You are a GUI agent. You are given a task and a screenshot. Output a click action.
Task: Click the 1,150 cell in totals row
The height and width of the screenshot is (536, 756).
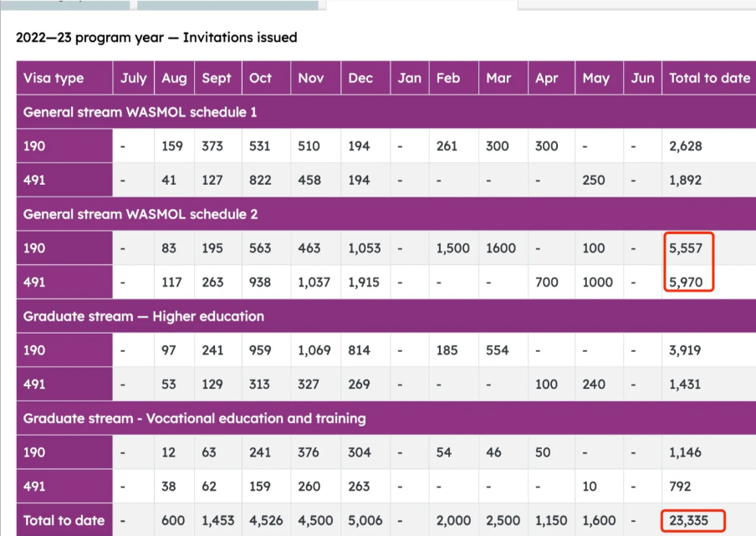[x=551, y=521]
